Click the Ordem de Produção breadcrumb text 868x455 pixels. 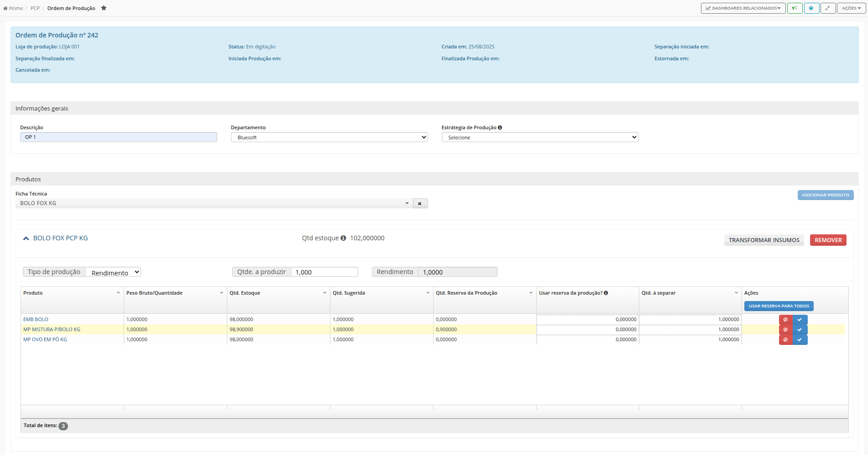71,8
